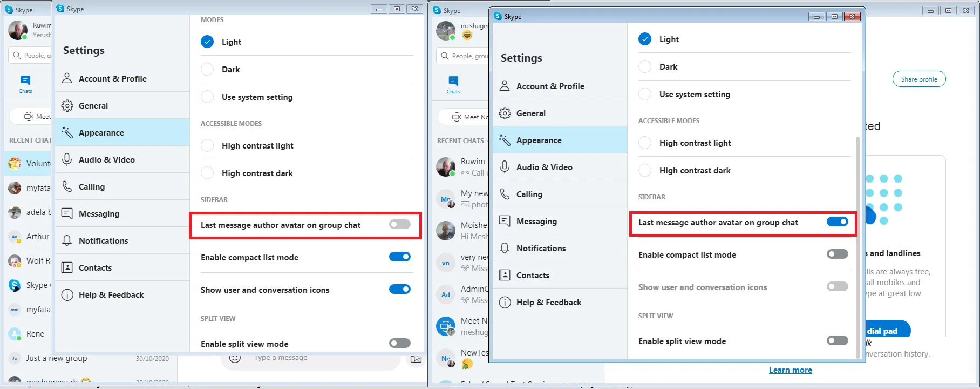Open Chats tab icon in right window
This screenshot has height=389, width=980.
(453, 81)
